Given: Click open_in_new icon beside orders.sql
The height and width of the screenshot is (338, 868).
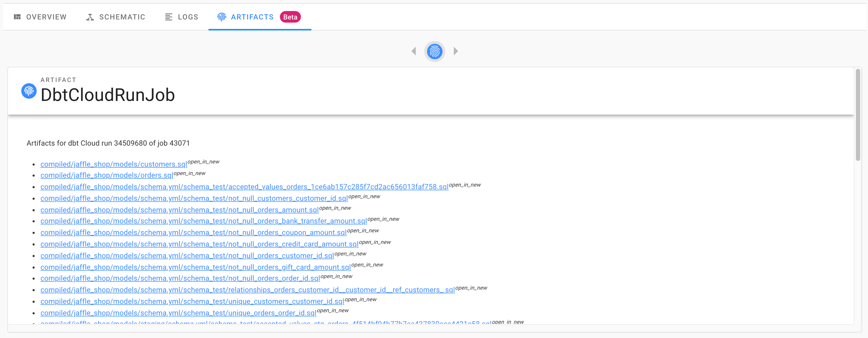Looking at the screenshot, I should [x=189, y=173].
